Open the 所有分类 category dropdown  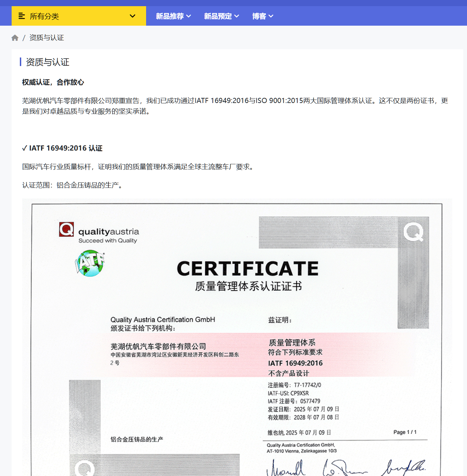point(79,16)
